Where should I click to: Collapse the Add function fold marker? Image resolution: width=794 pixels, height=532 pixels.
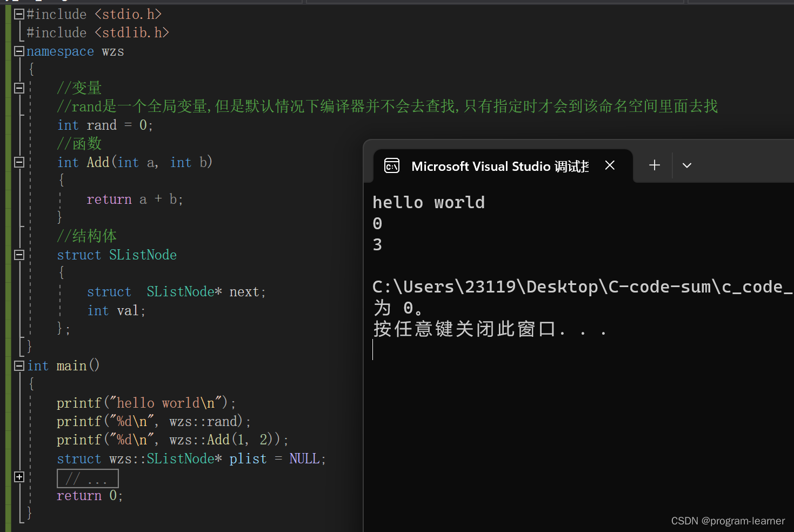coord(19,162)
